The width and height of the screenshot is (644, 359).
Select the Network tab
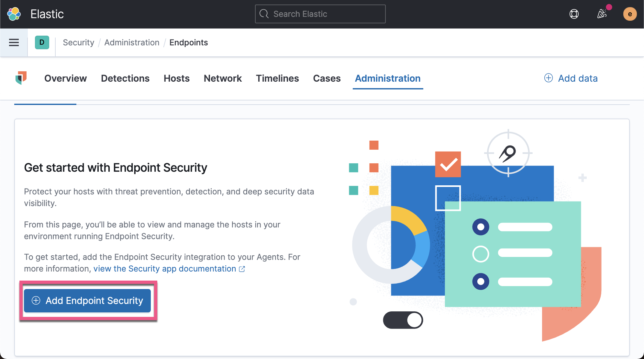pyautogui.click(x=222, y=78)
